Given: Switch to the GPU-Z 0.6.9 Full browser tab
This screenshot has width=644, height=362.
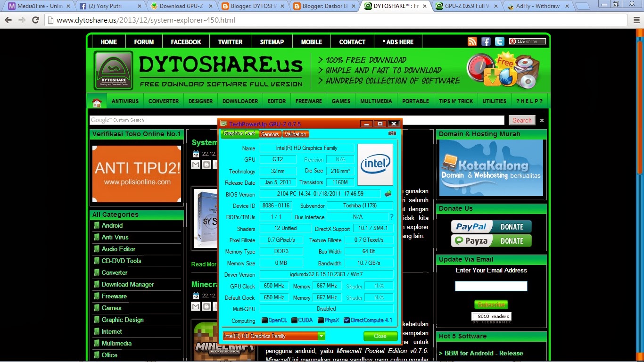Looking at the screenshot, I should (467, 7).
